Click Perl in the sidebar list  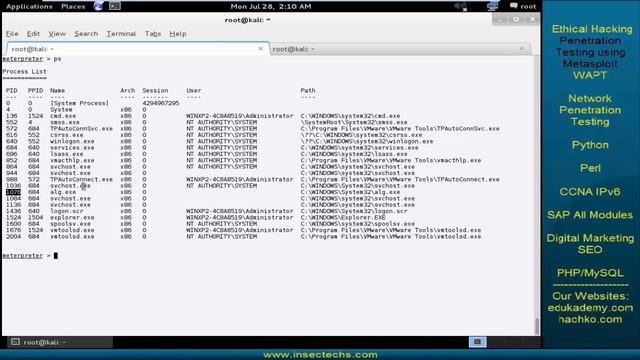click(590, 168)
